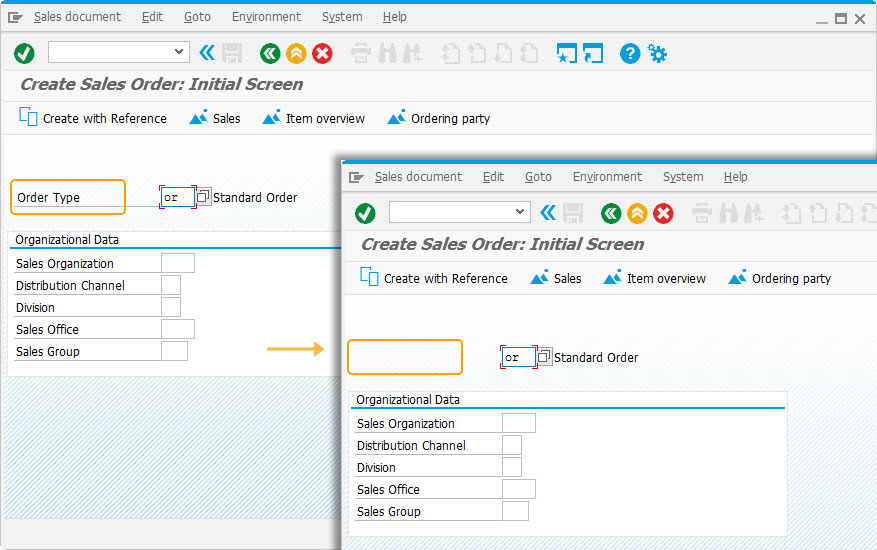Click the Sales Office field in the back window
Image resolution: width=877 pixels, height=550 pixels.
click(178, 329)
